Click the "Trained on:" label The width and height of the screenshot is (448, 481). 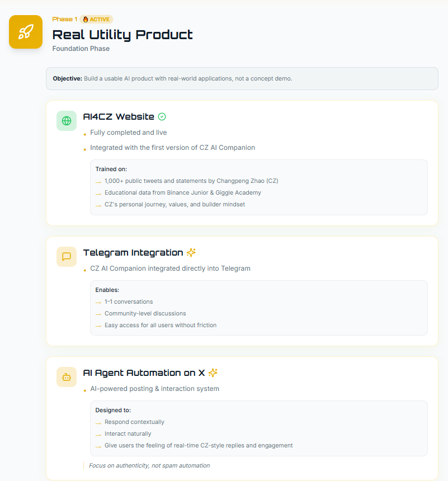pos(111,169)
